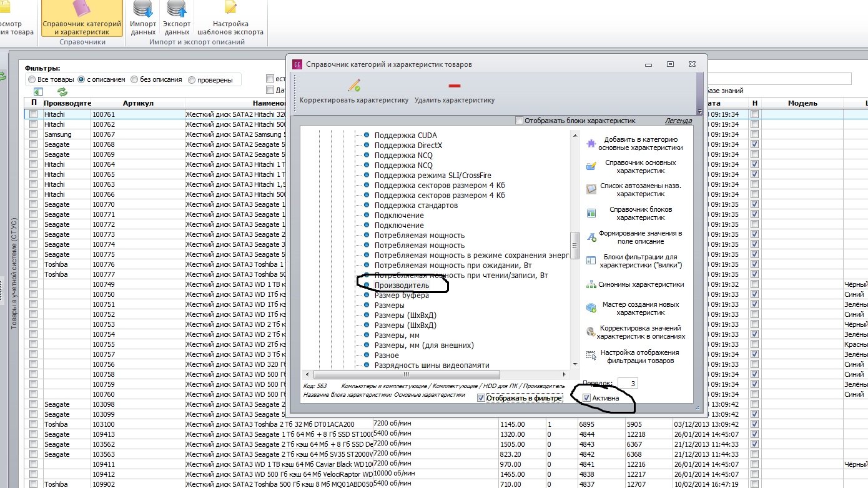The width and height of the screenshot is (868, 488).
Task: Open Формирование значения в поле описание
Action: pos(634,237)
